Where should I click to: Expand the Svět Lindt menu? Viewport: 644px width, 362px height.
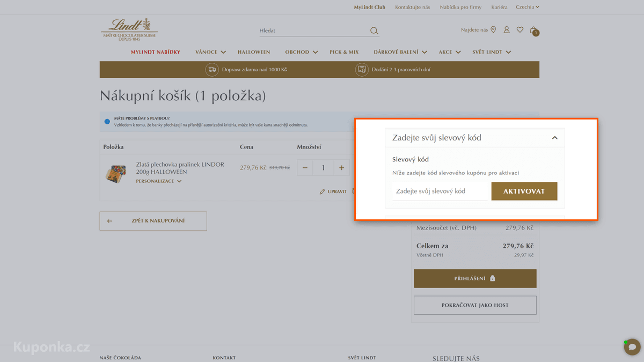492,52
